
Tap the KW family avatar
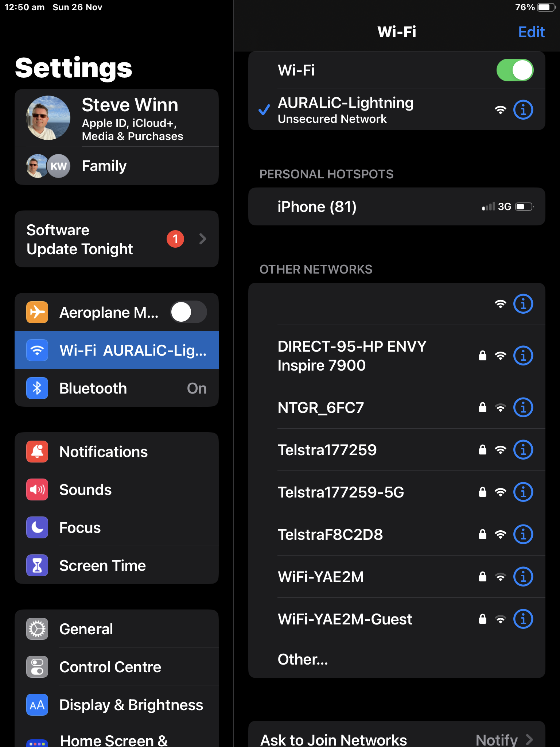(x=59, y=166)
